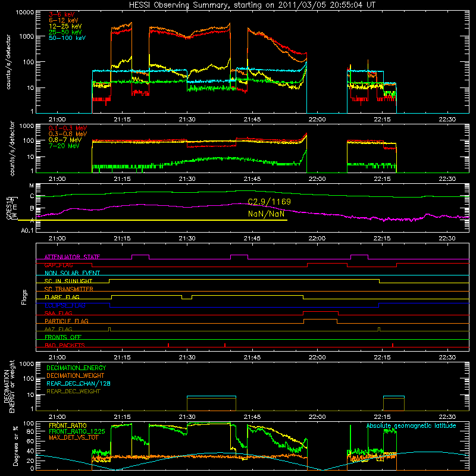Select the PARTICLE_FLAG label
The width and height of the screenshot is (476, 476).
coord(67,321)
